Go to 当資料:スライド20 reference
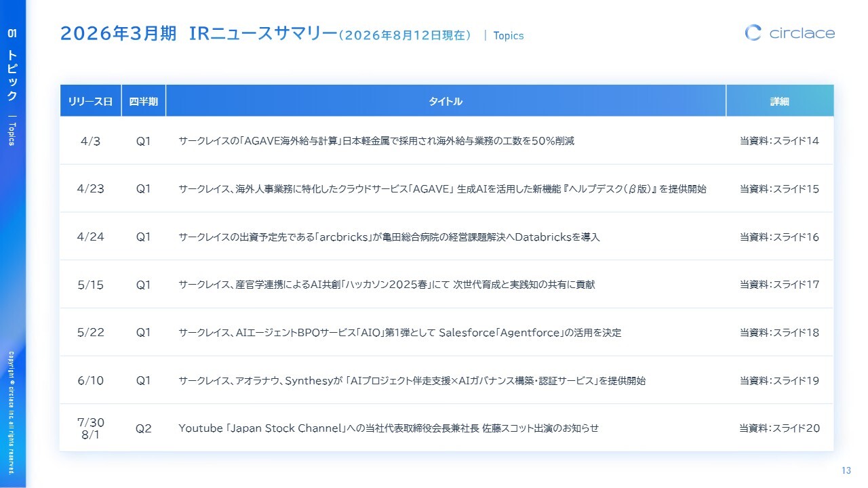 tap(780, 428)
